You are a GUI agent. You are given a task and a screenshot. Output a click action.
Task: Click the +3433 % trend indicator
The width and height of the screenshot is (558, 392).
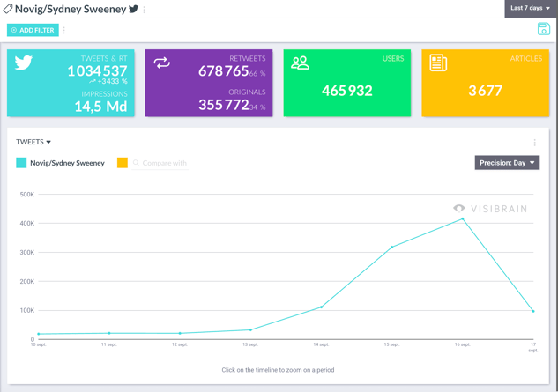pos(108,81)
